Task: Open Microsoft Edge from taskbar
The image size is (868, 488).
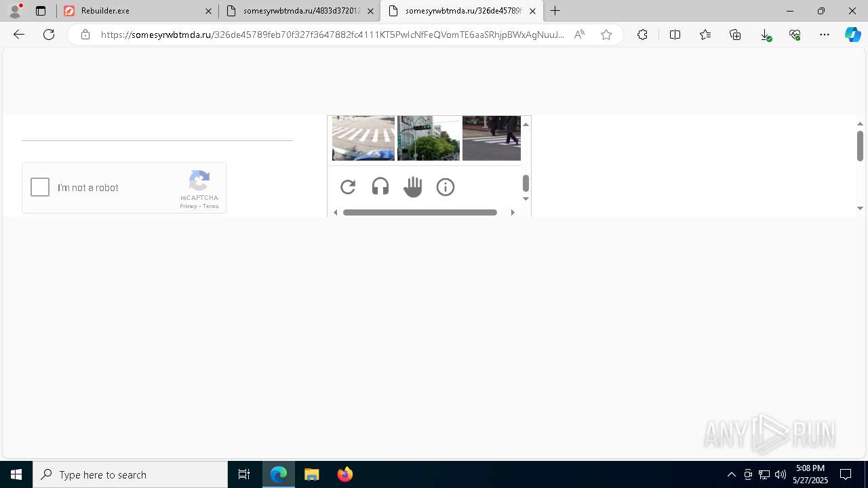Action: coord(279,474)
